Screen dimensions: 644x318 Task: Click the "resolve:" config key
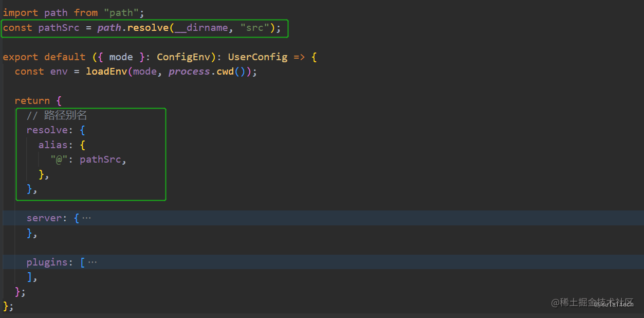point(50,130)
